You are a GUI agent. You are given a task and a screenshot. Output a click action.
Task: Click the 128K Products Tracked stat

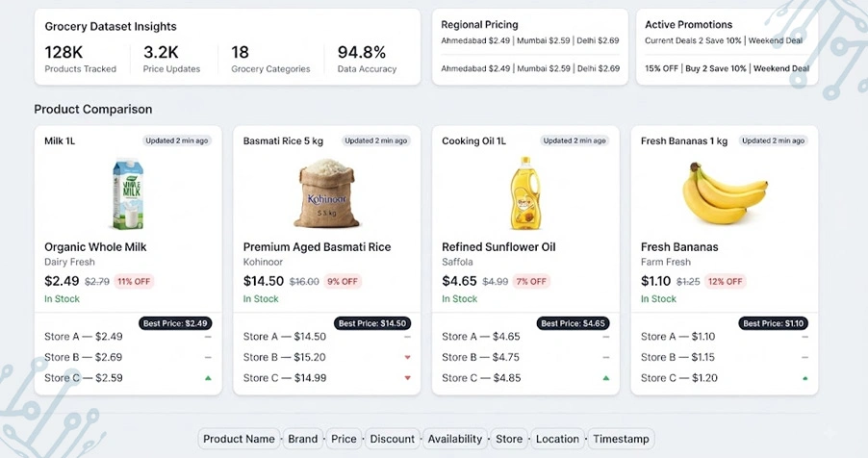point(80,59)
